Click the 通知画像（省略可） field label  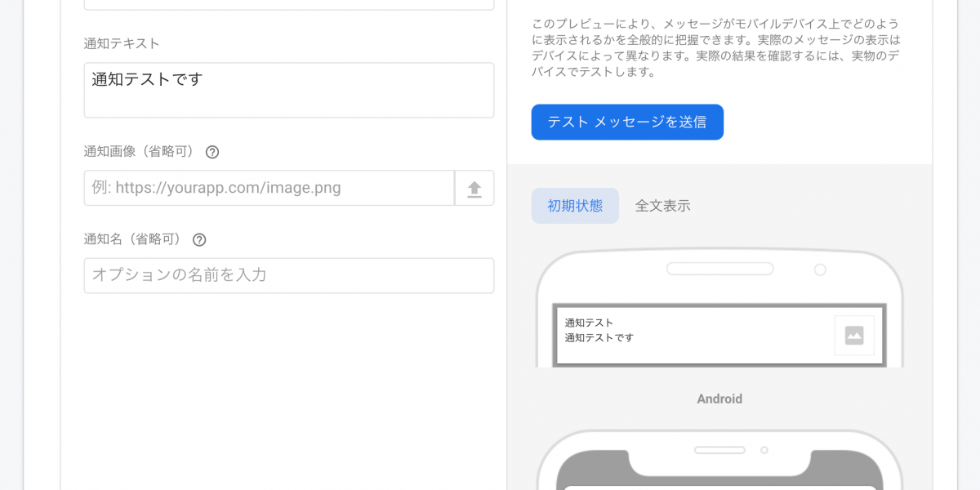click(140, 152)
